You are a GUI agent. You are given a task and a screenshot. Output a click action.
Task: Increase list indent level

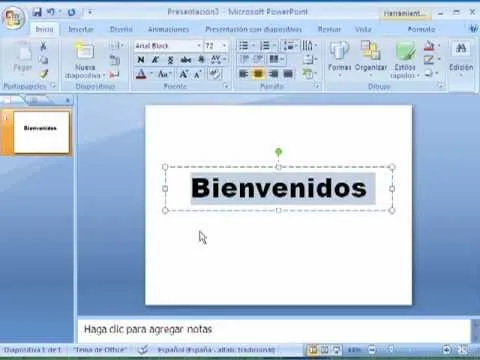click(x=257, y=59)
